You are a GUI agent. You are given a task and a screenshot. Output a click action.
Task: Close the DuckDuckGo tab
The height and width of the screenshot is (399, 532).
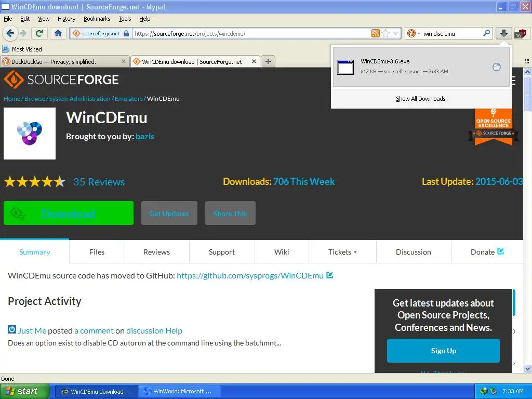pyautogui.click(x=124, y=61)
